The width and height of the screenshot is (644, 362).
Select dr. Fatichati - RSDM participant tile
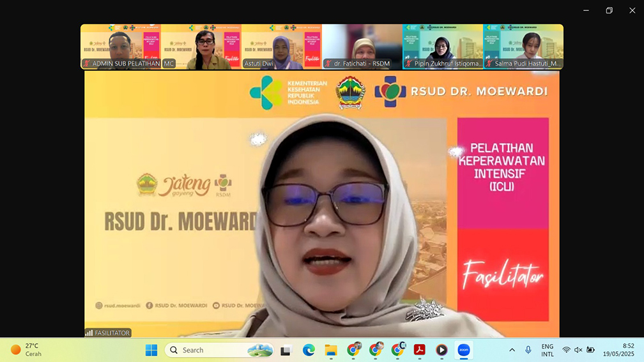pyautogui.click(x=362, y=47)
